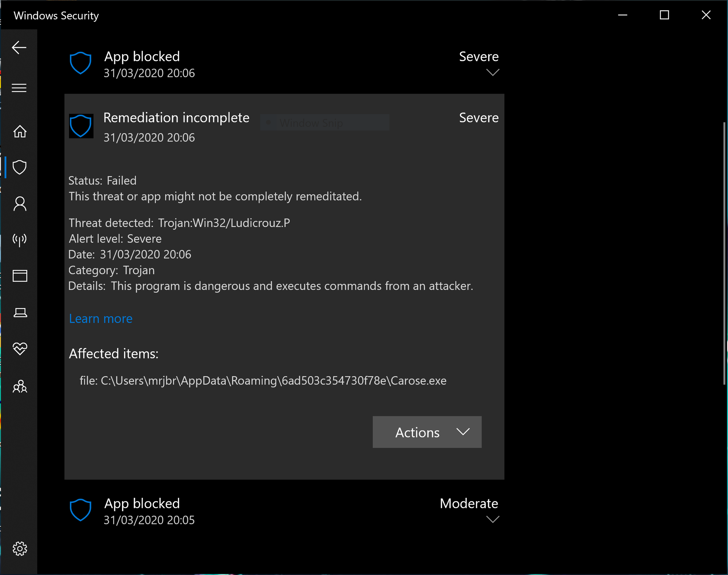Open Firewall & network protection icon
The width and height of the screenshot is (728, 575).
[20, 240]
